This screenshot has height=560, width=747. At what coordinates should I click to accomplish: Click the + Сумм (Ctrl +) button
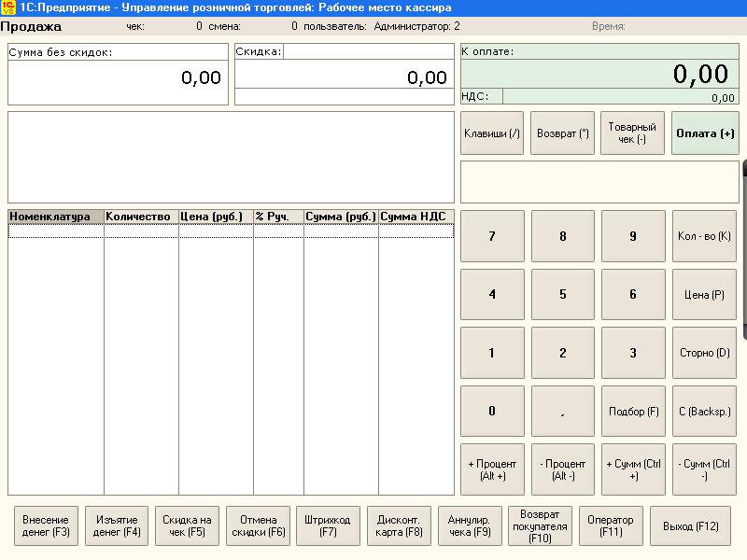634,469
